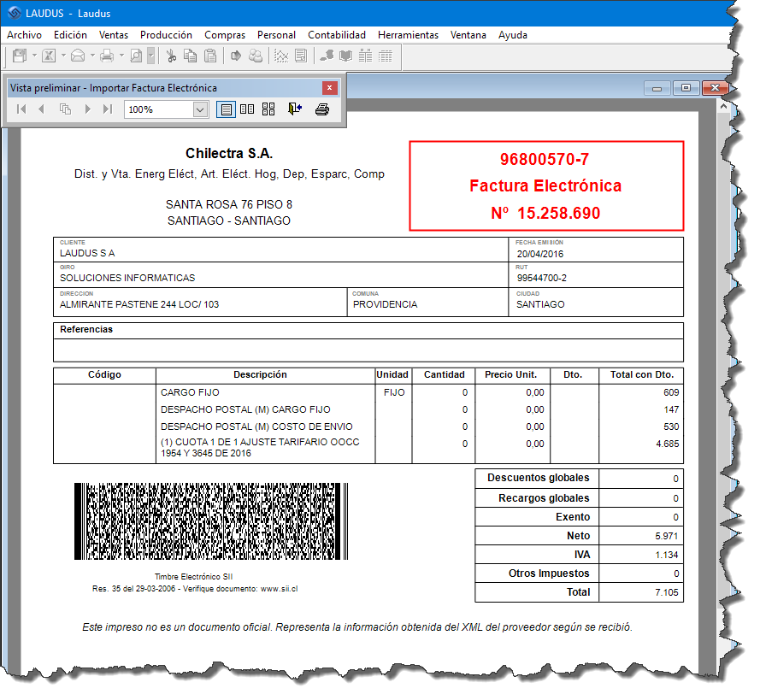Image resolution: width=760 pixels, height=700 pixels.
Task: Click the copy icon in main toolbar
Action: [191, 56]
